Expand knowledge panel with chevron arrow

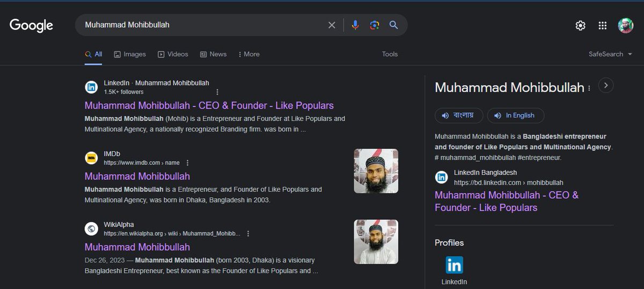606,85
